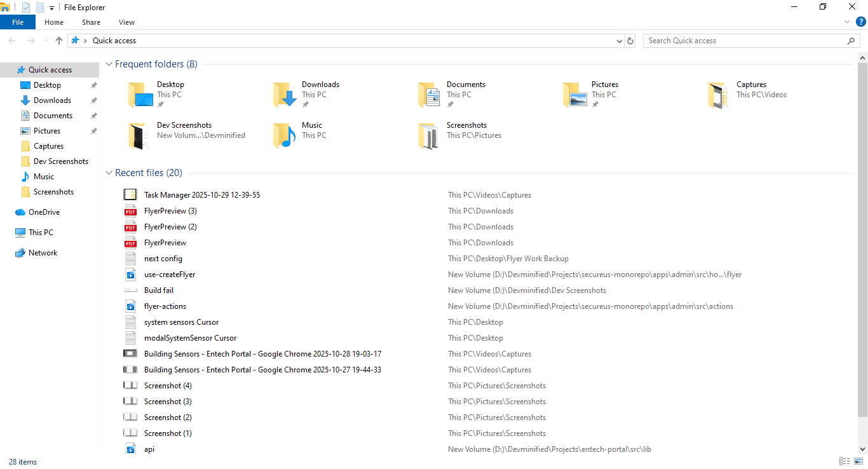The image size is (868, 469).
Task: Open the Customize Quick Access Toolbar dropdown
Action: 51,8
